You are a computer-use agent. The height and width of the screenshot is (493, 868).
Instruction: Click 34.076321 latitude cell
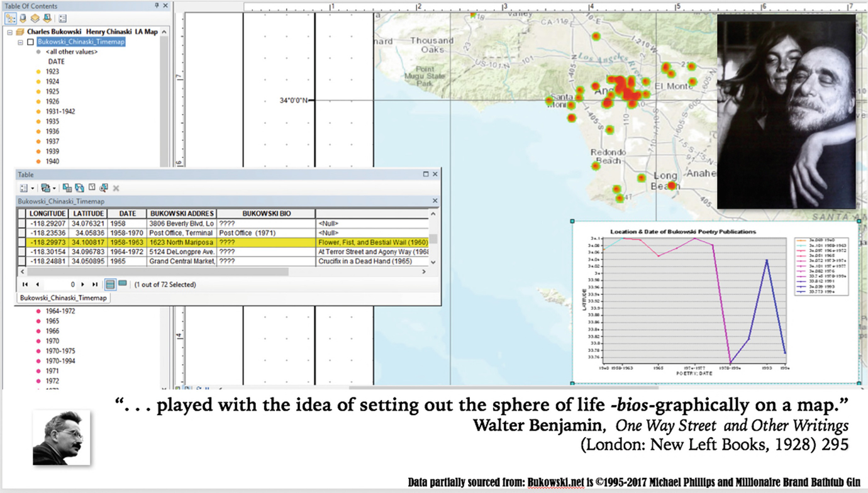point(88,223)
